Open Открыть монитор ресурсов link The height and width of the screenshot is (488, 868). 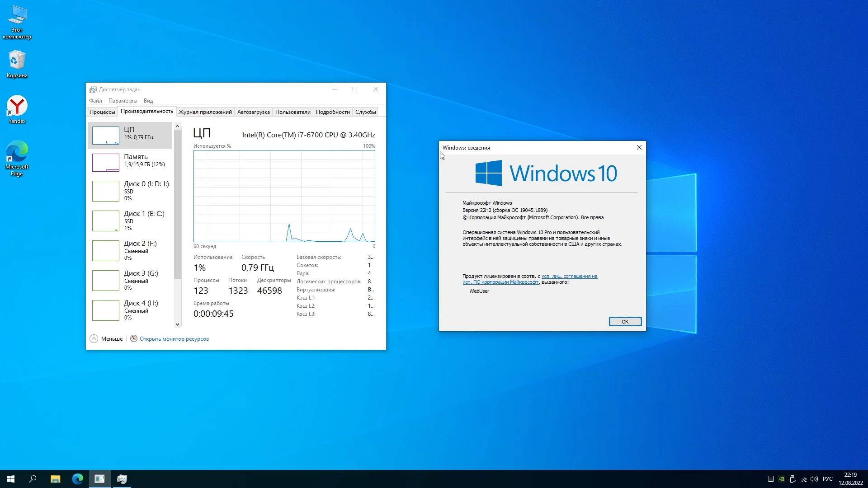[x=174, y=339]
